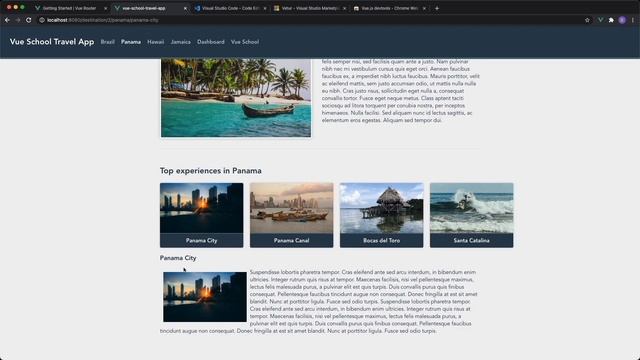
Task: Click the localhost address bar
Action: [310, 20]
